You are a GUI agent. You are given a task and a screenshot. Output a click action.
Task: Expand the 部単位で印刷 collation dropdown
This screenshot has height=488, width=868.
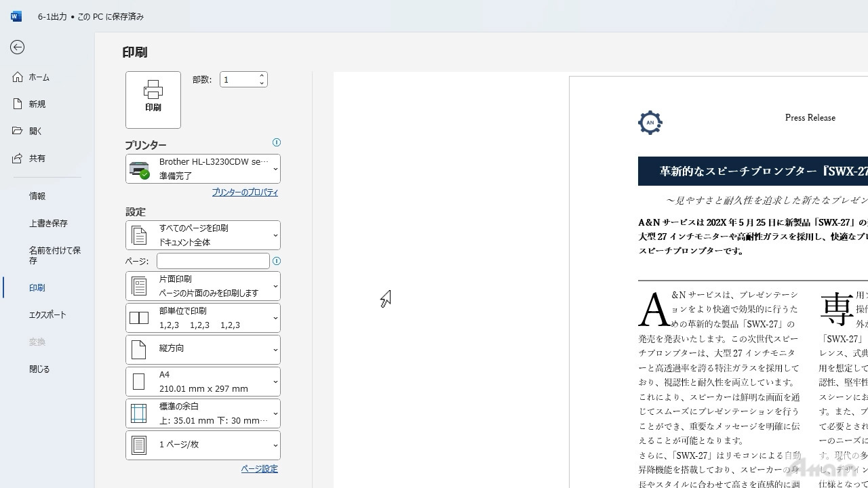(x=203, y=318)
